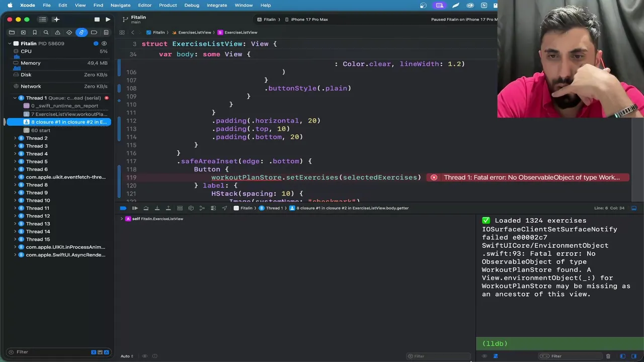Expand Thread 2 disclosure triangle
Screen dimensions: 644x362
click(15, 138)
